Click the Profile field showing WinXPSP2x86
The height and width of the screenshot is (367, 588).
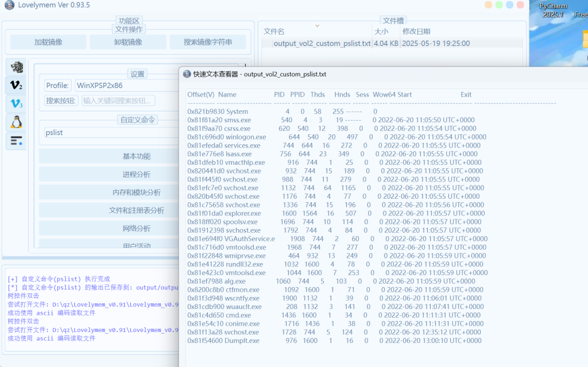(125, 86)
